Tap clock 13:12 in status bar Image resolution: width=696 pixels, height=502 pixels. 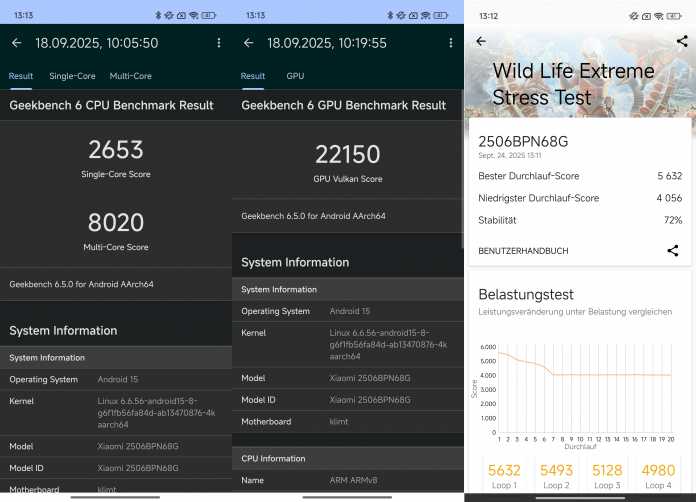coord(488,16)
